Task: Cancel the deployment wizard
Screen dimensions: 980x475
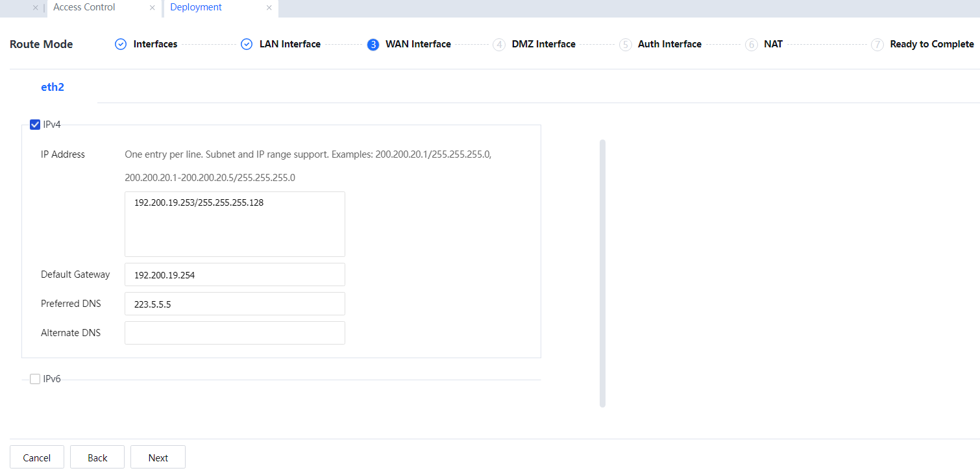Action: 37,457
